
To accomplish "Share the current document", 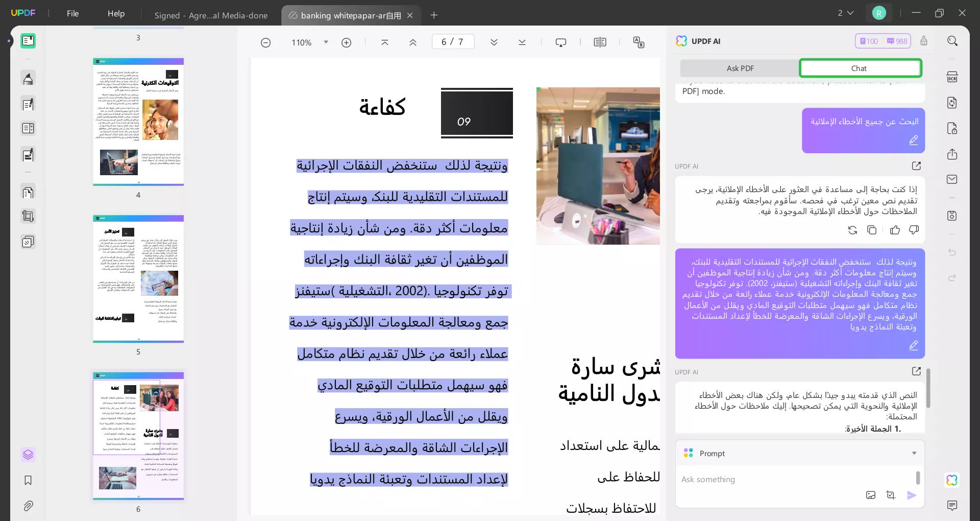I will point(952,154).
